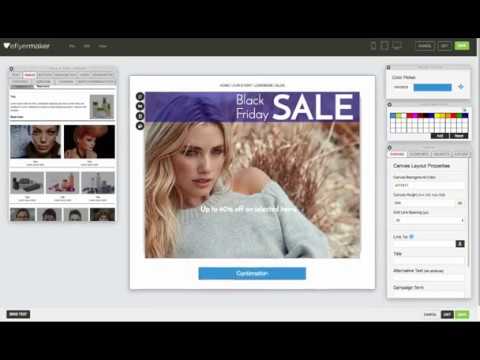Open the Edit Link Spacing dropdown
The height and width of the screenshot is (360, 480).
[x=429, y=220]
